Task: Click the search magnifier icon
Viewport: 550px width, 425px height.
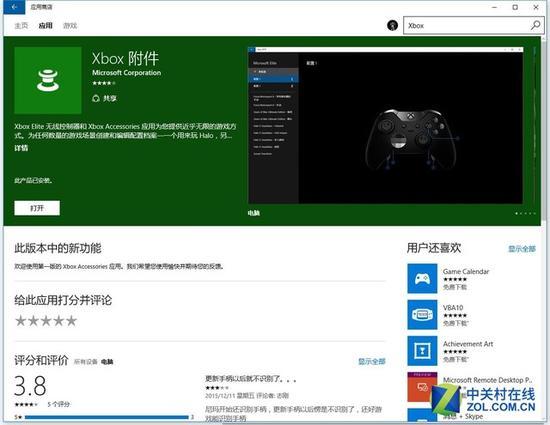Action: click(535, 25)
